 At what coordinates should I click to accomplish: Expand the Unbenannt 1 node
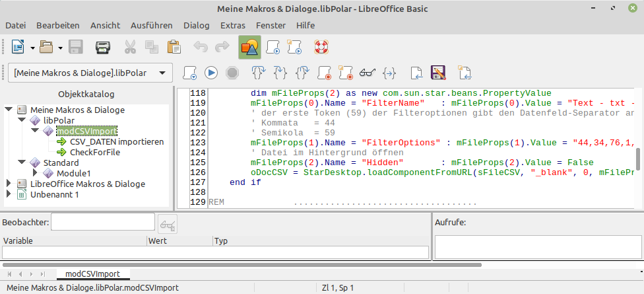point(9,194)
